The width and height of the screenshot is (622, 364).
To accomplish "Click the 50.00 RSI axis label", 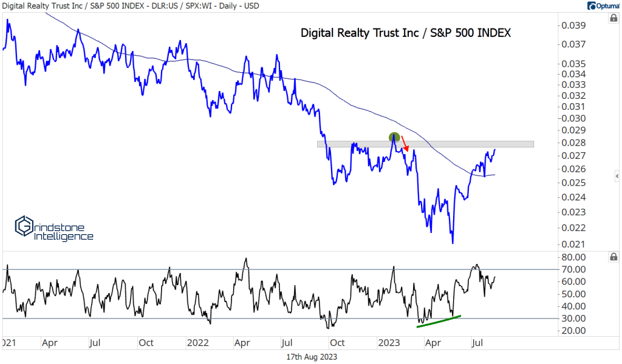I will tap(573, 294).
